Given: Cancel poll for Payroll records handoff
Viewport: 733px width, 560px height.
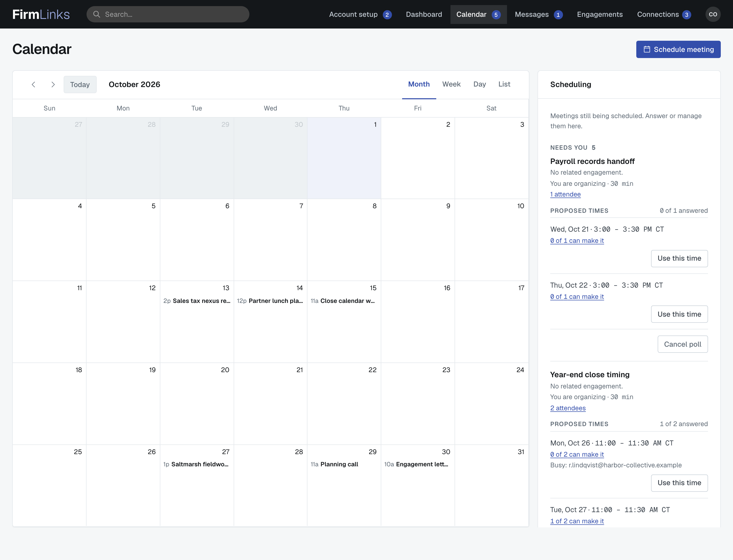Looking at the screenshot, I should pyautogui.click(x=682, y=344).
